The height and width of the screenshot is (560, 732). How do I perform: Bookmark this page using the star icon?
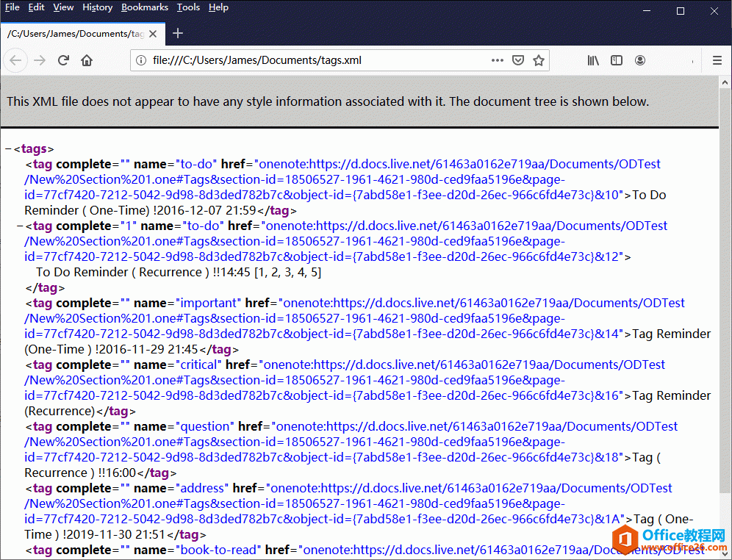point(539,60)
